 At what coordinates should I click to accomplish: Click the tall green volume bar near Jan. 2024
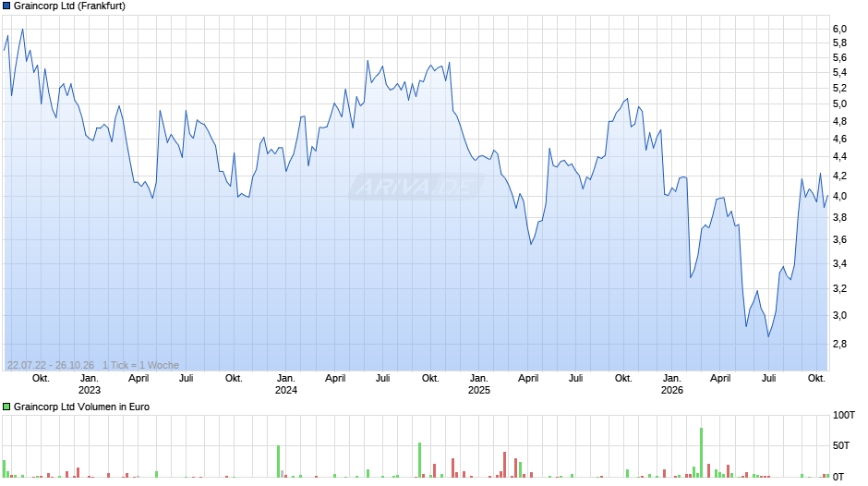tap(279, 461)
